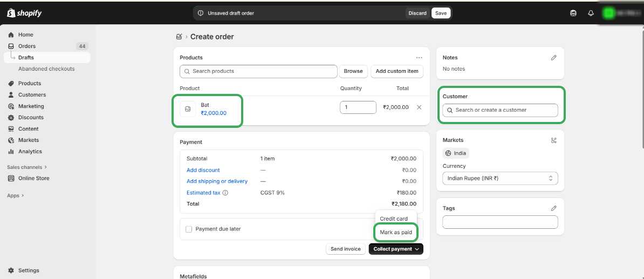
Task: Expand the Sales channels section
Action: pyautogui.click(x=27, y=167)
